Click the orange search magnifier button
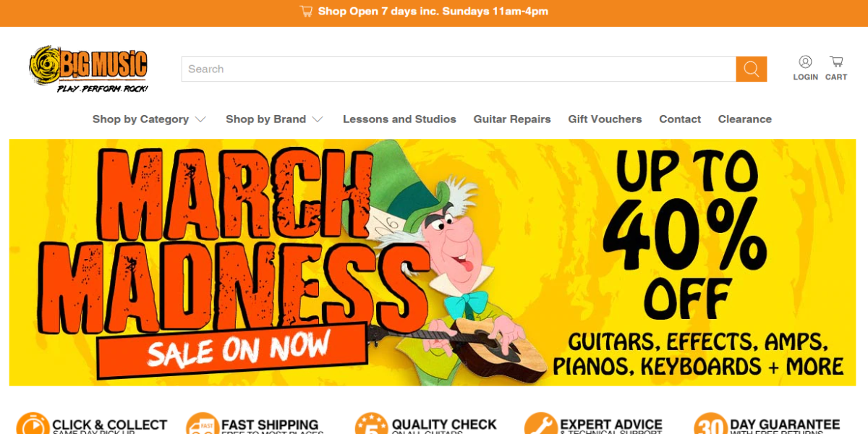868x434 pixels. click(x=752, y=69)
